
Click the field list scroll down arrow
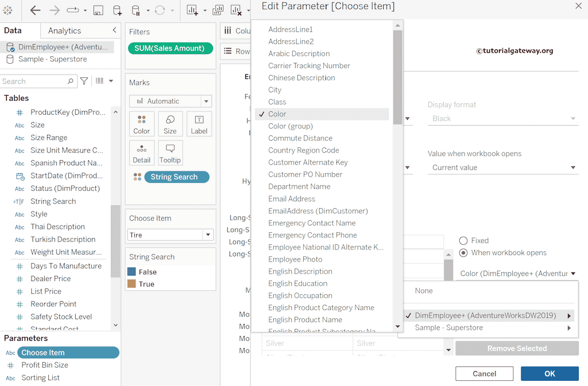point(397,327)
